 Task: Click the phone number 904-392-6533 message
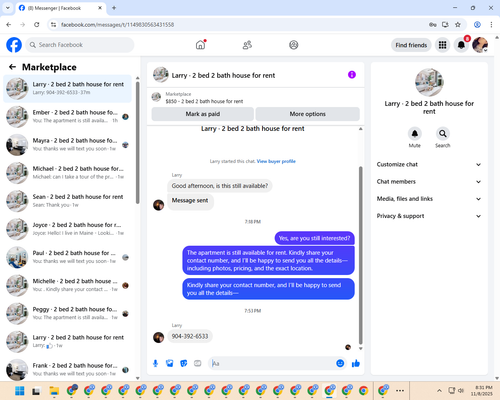tap(190, 336)
